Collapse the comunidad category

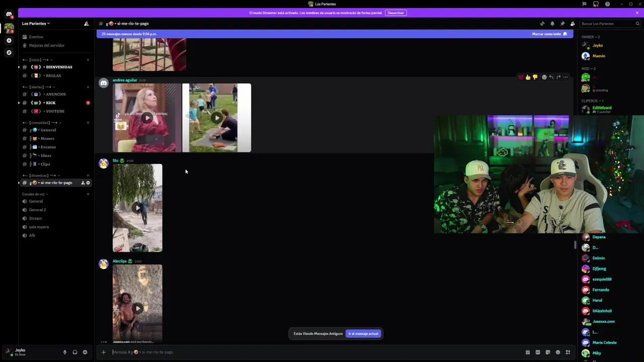(41, 123)
